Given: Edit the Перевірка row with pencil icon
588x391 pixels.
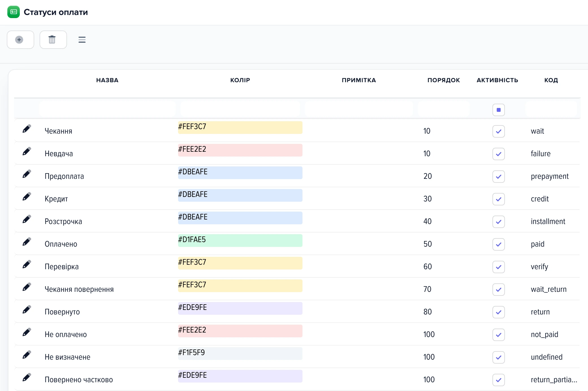Looking at the screenshot, I should pos(27,264).
